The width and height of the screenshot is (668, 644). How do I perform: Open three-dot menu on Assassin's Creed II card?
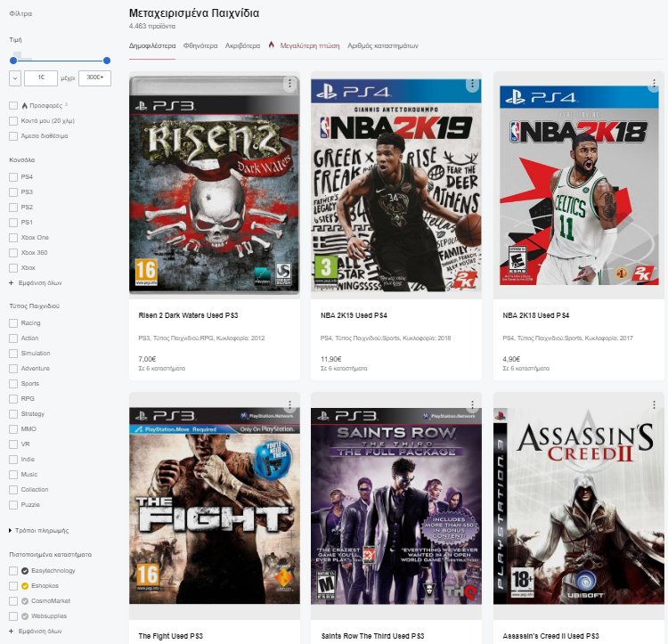654,404
